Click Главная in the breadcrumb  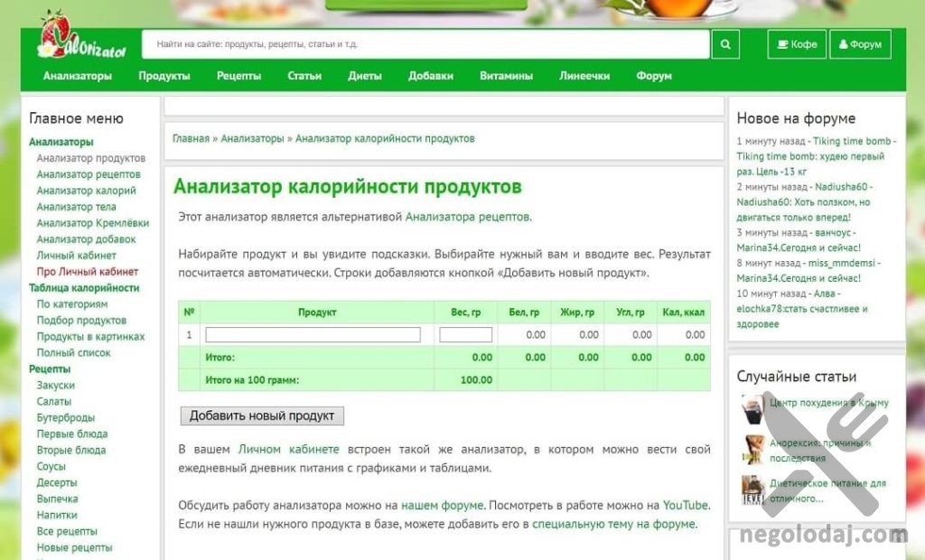click(191, 139)
